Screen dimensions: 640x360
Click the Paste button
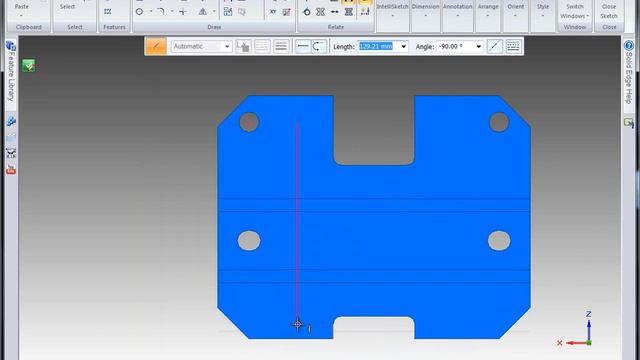(x=22, y=7)
